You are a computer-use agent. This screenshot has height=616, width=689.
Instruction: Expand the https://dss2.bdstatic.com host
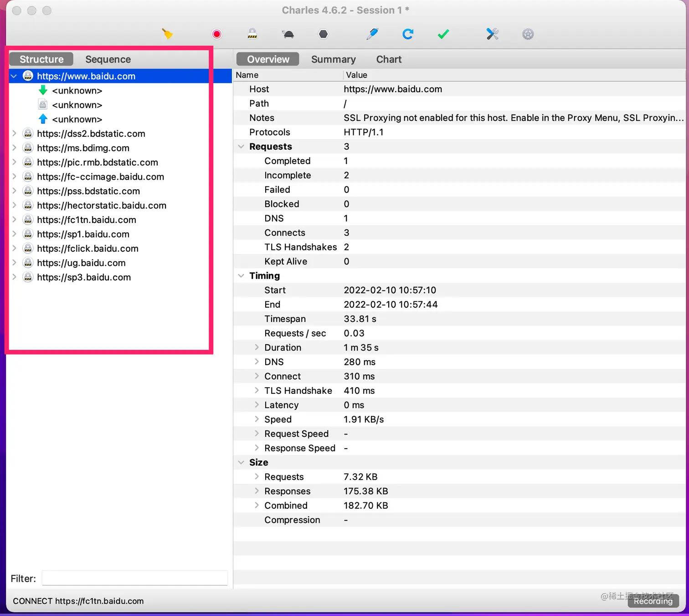click(14, 134)
